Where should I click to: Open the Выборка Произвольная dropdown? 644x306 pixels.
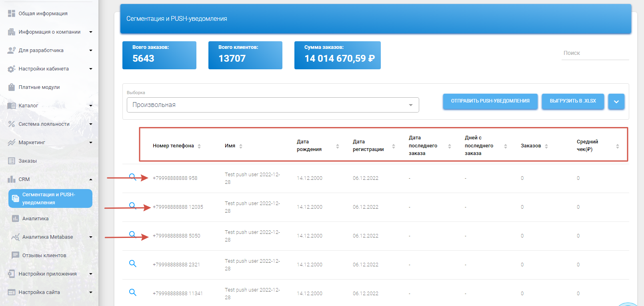[273, 105]
